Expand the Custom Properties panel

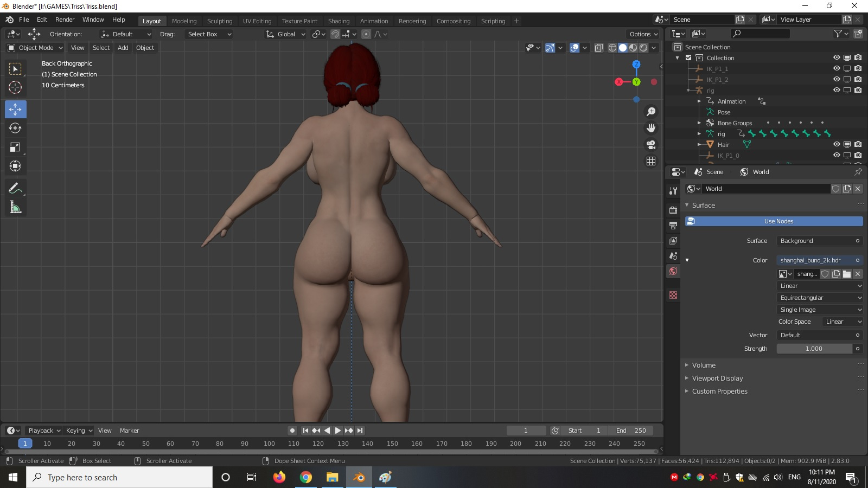(719, 391)
